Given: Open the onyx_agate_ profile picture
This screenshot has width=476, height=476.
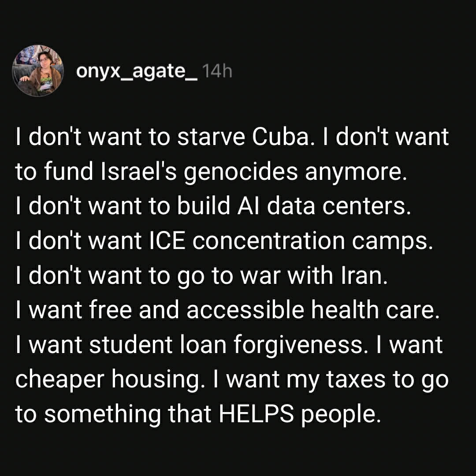Looking at the screenshot, I should point(38,71).
